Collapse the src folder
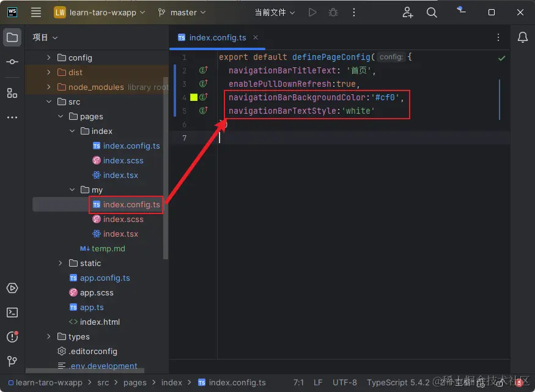The height and width of the screenshot is (392, 535). (48, 102)
